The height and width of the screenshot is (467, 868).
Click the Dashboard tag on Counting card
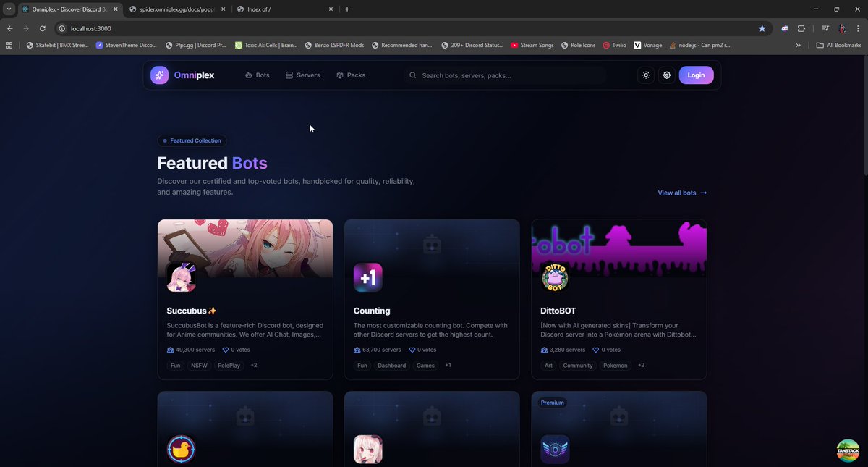[x=392, y=366]
